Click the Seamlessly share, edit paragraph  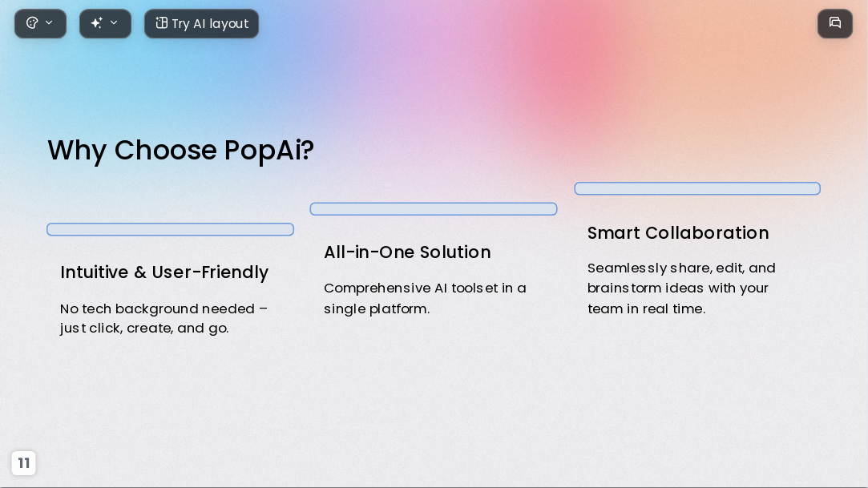click(681, 288)
